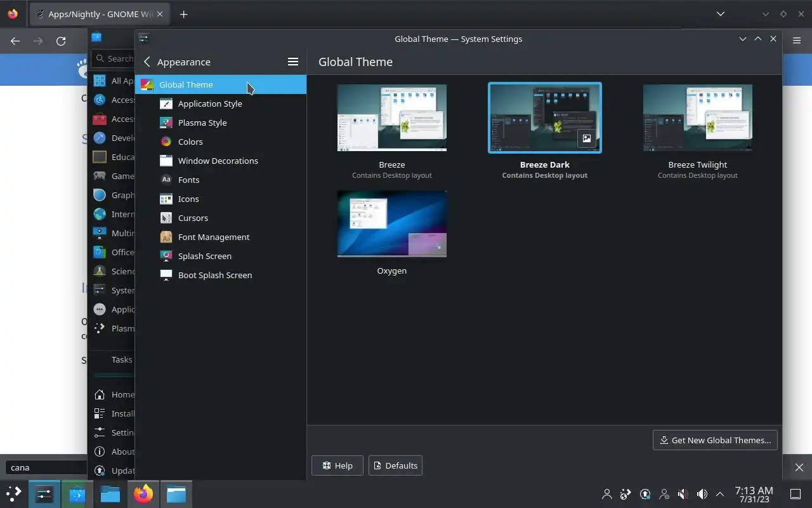Click the updates available tray icon
This screenshot has width=812, height=508.
(645, 494)
